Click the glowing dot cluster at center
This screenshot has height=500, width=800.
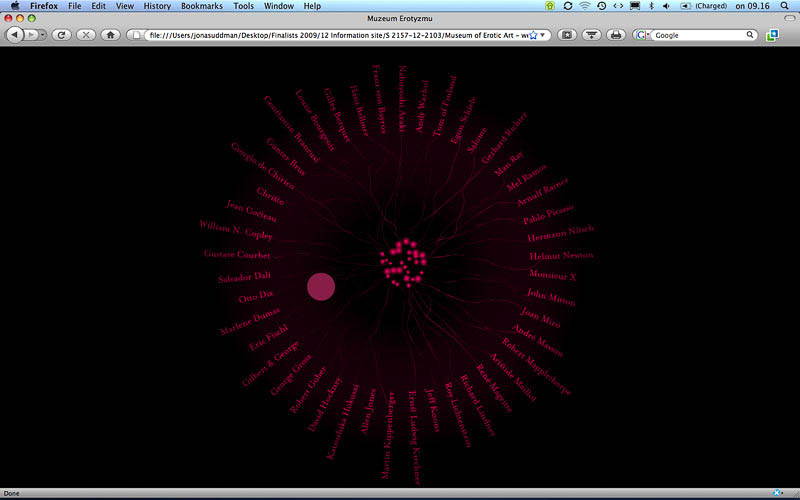pos(403,262)
